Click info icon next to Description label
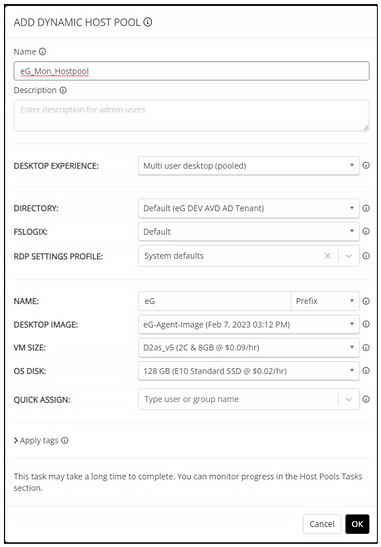 tap(63, 90)
